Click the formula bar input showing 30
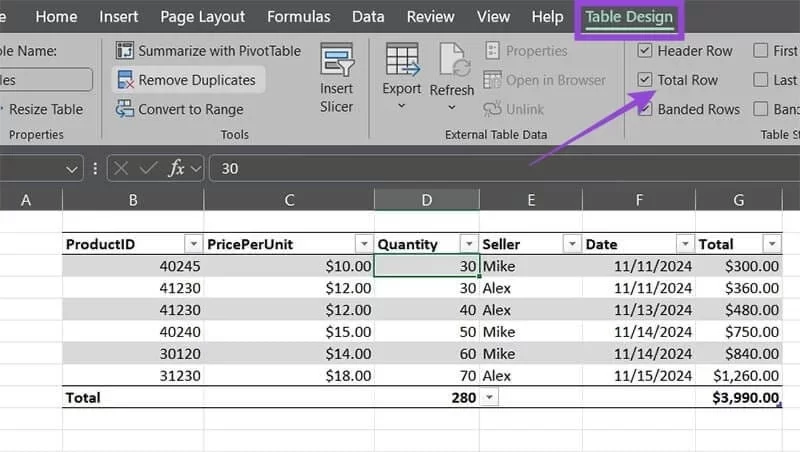This screenshot has height=452, width=800. coord(500,168)
